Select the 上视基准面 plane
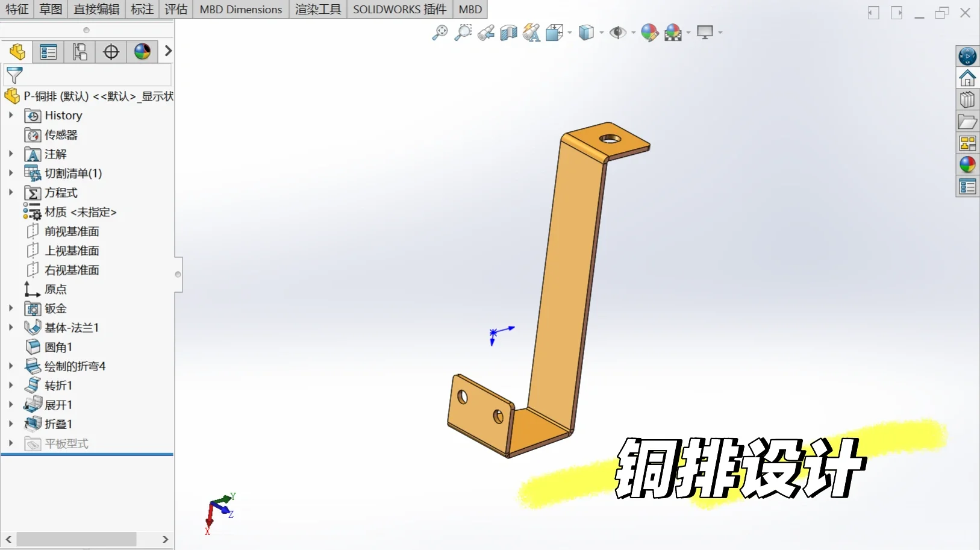 click(63, 251)
